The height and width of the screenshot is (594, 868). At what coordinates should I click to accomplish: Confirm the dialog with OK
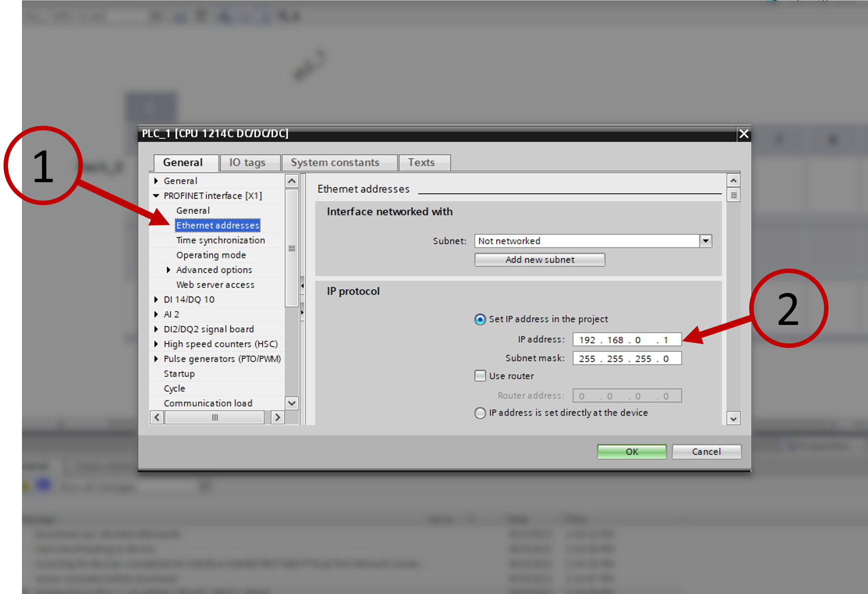click(x=631, y=451)
